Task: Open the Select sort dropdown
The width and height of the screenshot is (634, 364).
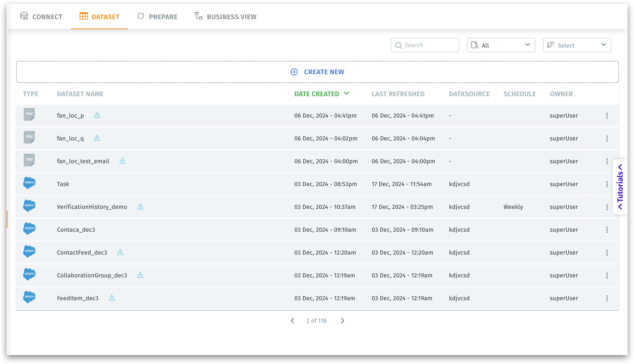Action: 577,45
